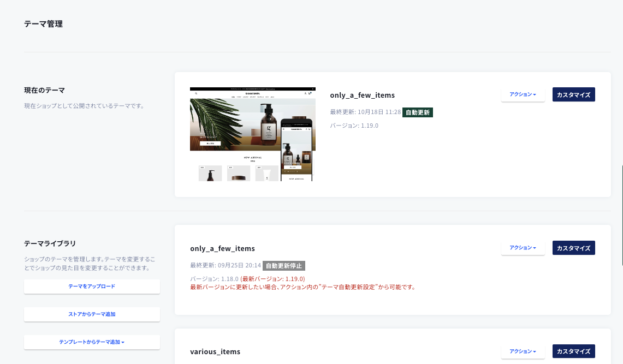Click the 自動更新 green badge
The image size is (623, 364).
[418, 112]
